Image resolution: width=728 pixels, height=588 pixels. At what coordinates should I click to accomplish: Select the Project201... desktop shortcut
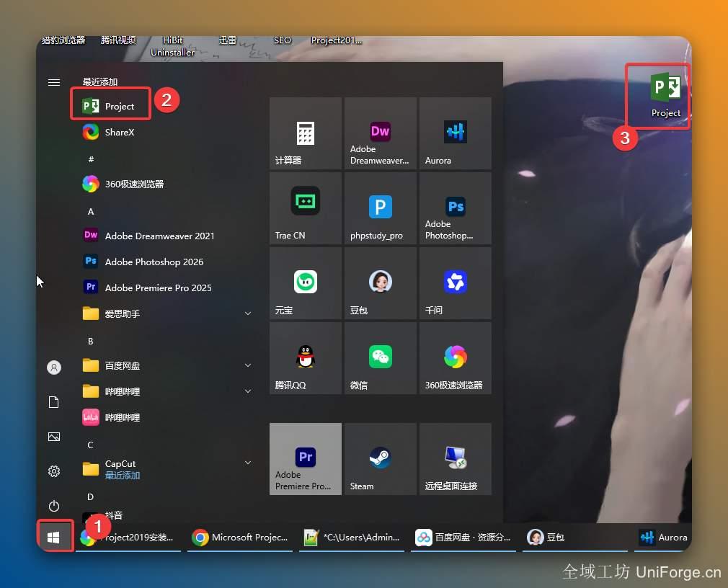tap(337, 40)
